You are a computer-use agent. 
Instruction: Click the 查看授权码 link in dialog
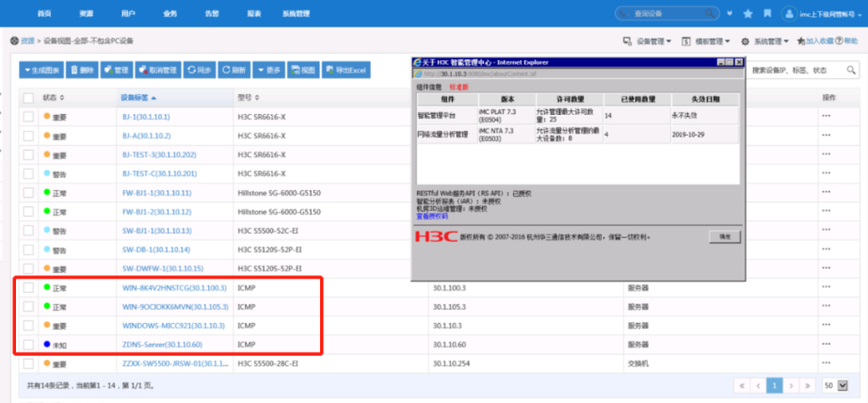pos(432,217)
